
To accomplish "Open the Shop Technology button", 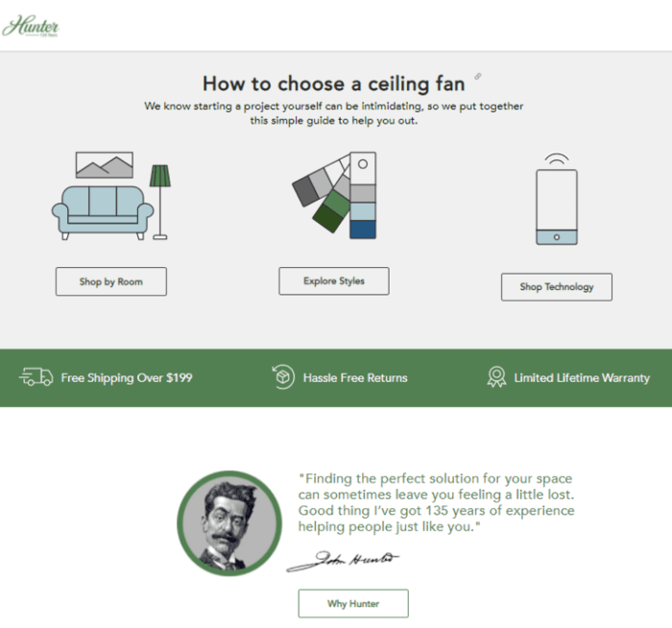I will pos(556,286).
